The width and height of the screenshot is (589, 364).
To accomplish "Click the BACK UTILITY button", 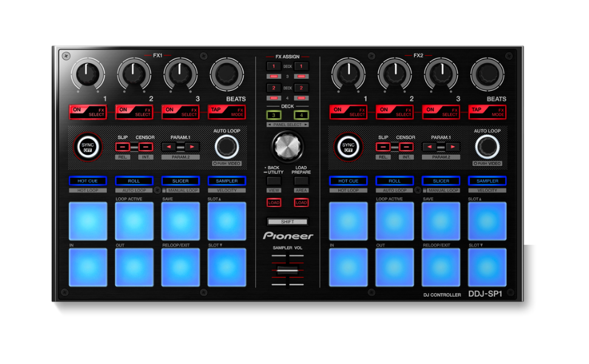I will tap(274, 181).
